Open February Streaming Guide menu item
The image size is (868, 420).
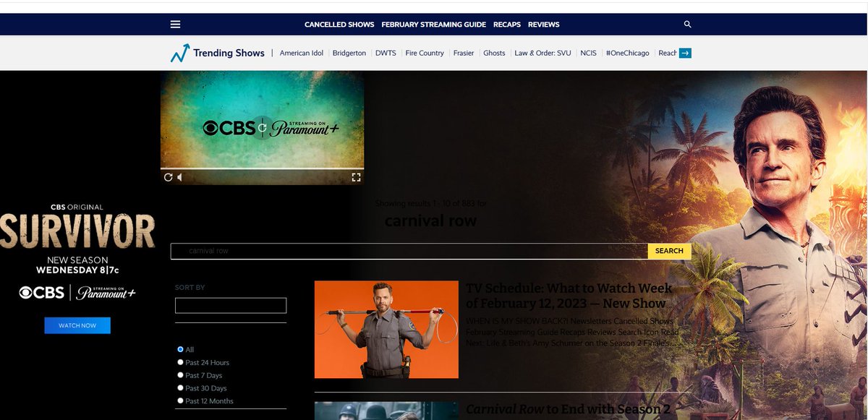pyautogui.click(x=433, y=24)
